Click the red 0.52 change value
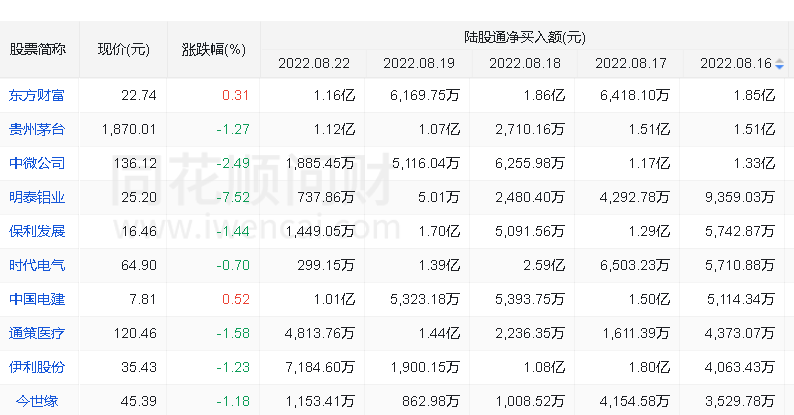This screenshot has height=415, width=794. pyautogui.click(x=235, y=299)
